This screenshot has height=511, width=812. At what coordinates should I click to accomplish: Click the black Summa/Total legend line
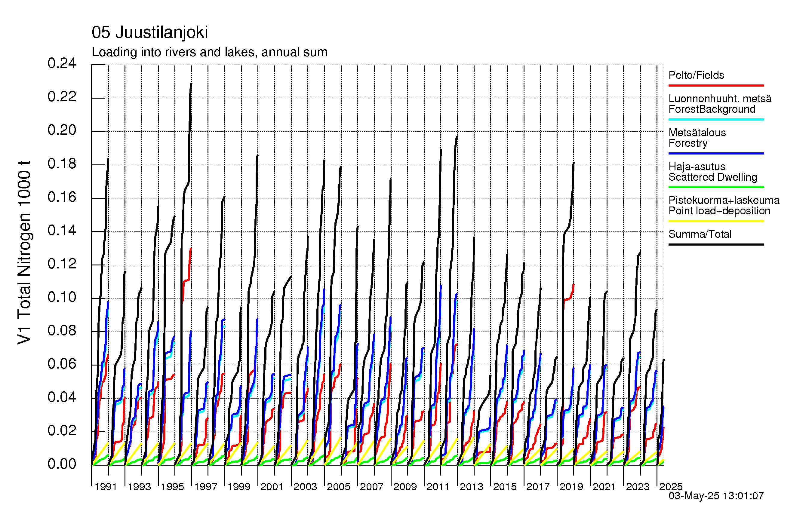point(716,244)
